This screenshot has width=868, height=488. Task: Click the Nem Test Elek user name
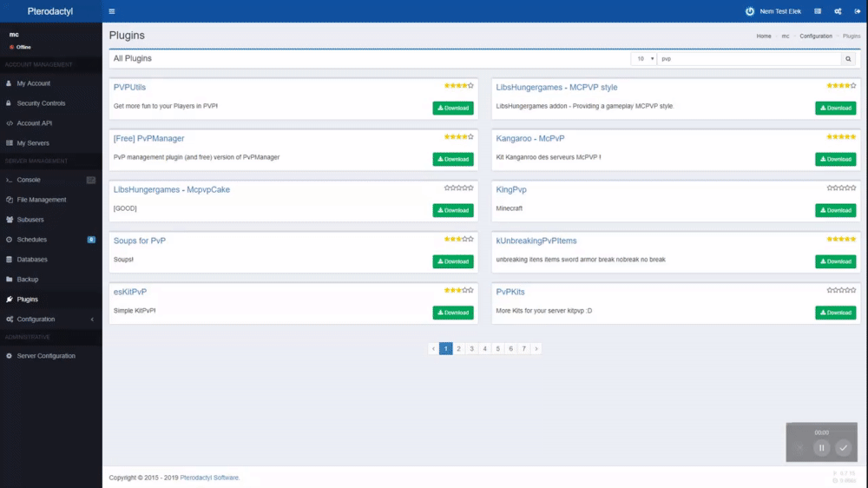pyautogui.click(x=780, y=11)
